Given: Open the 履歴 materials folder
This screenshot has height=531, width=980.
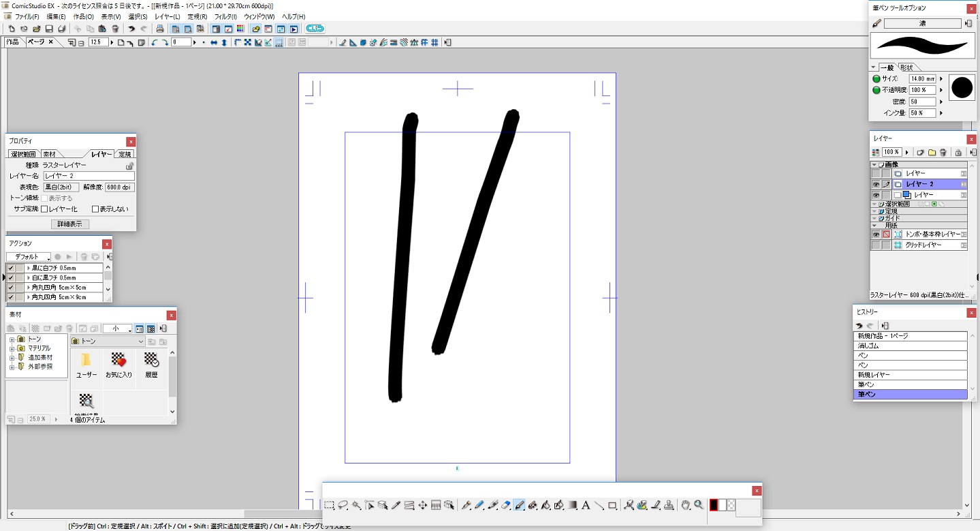Looking at the screenshot, I should coord(151,365).
